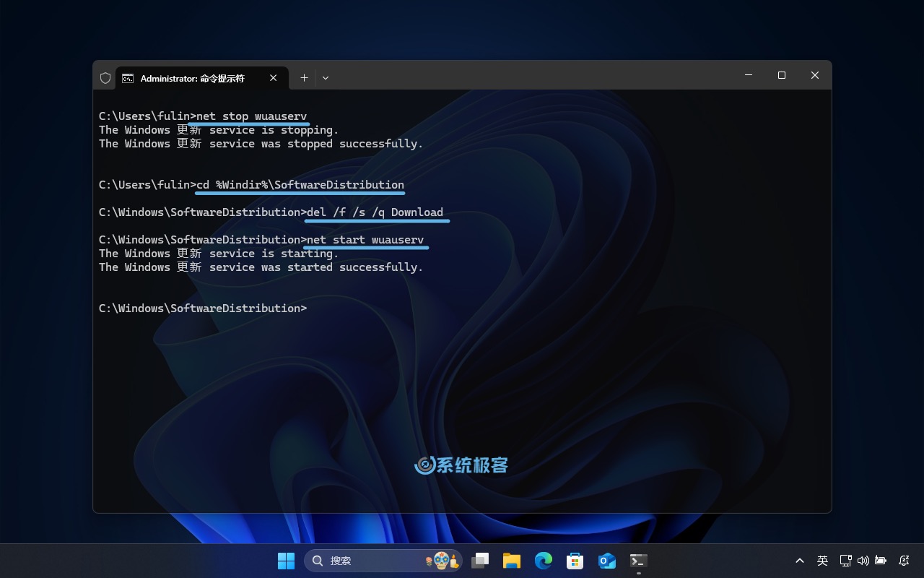The height and width of the screenshot is (578, 924).
Task: Click the command prompt icon on the active tab
Action: click(x=126, y=77)
